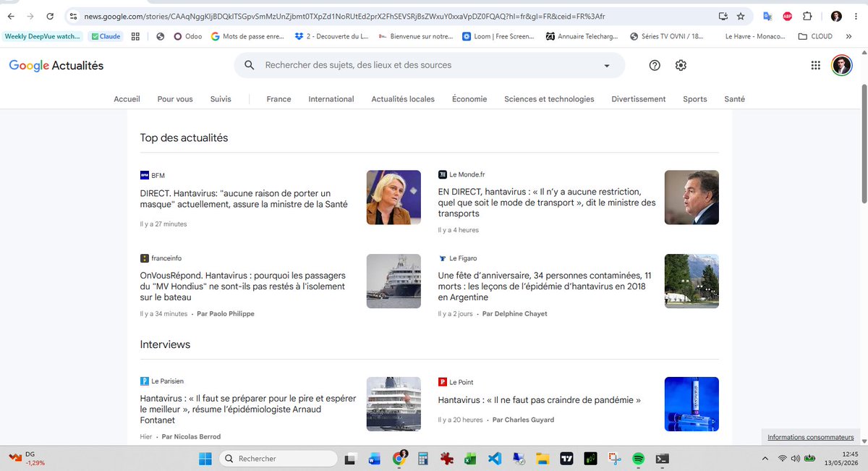Reload the page with the refresh icon
The width and height of the screenshot is (868, 471).
[50, 16]
